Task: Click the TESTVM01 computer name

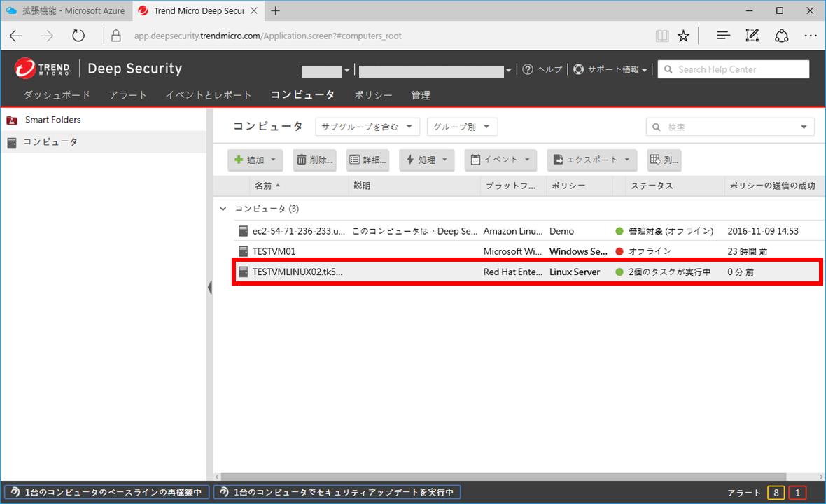Action: coord(274,251)
